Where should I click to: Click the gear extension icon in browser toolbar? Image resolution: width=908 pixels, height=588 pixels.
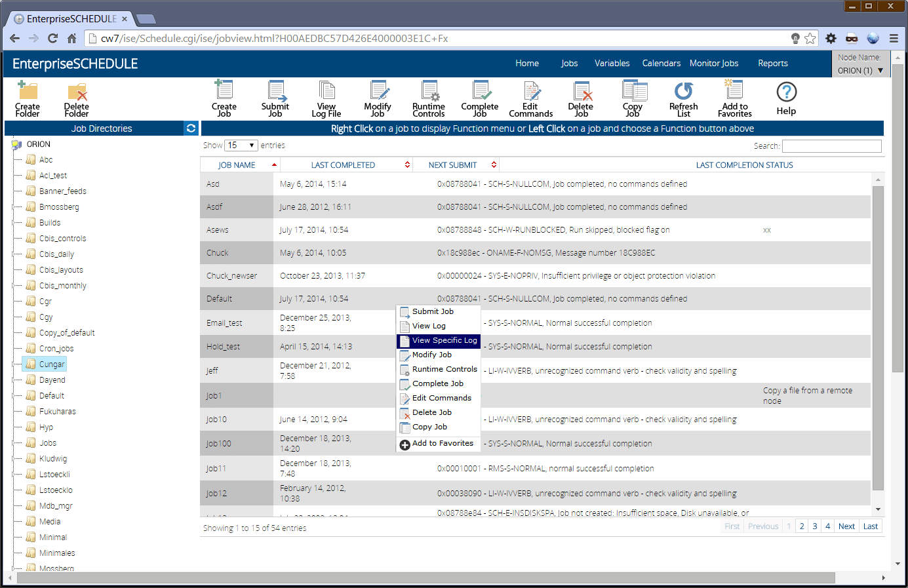(831, 39)
